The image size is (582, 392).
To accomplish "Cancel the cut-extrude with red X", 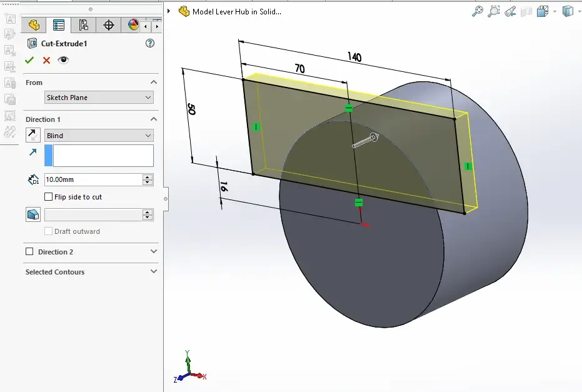I will pyautogui.click(x=46, y=60).
